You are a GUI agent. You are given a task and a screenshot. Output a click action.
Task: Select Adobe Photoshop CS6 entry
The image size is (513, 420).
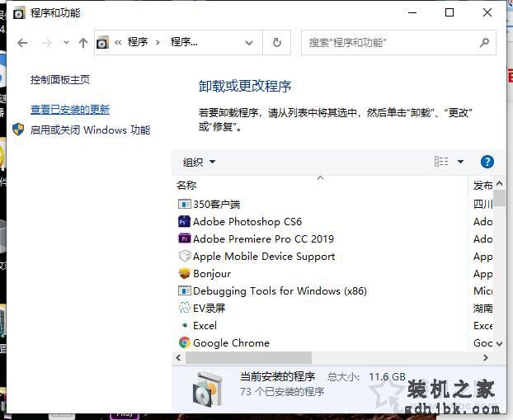click(247, 222)
